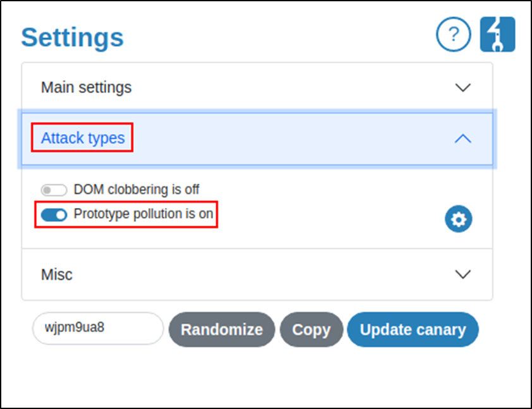This screenshot has width=532, height=409.
Task: Click the Update canary button
Action: point(413,329)
